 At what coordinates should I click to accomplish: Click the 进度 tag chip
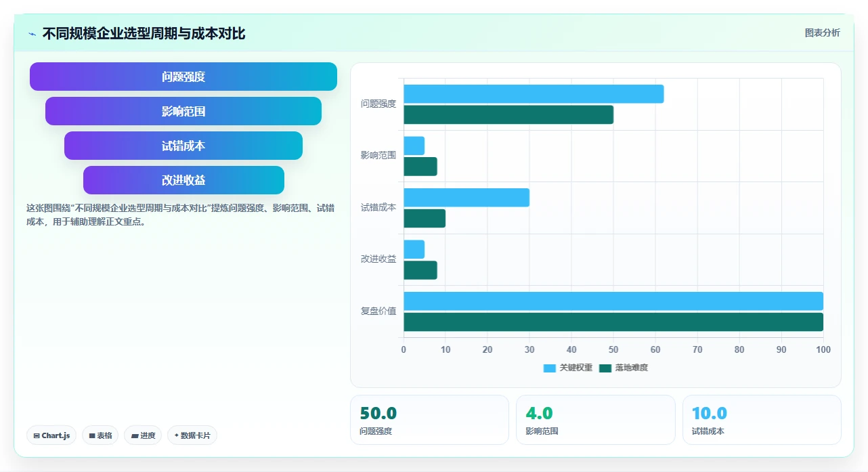143,435
